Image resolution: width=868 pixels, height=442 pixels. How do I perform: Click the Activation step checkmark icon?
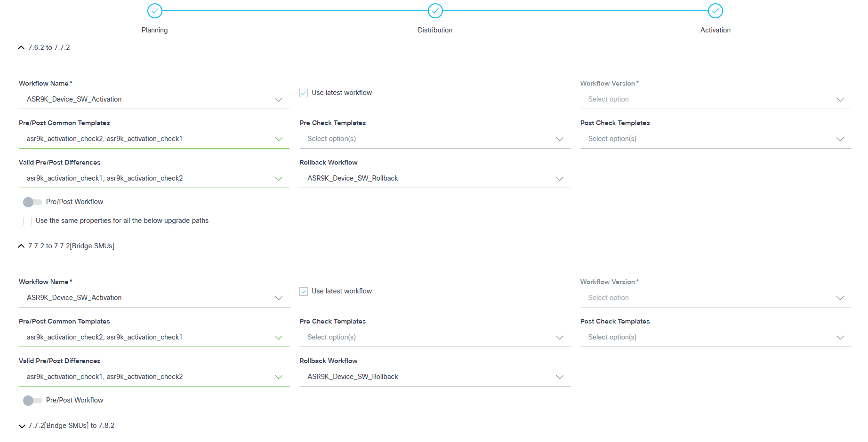click(715, 11)
